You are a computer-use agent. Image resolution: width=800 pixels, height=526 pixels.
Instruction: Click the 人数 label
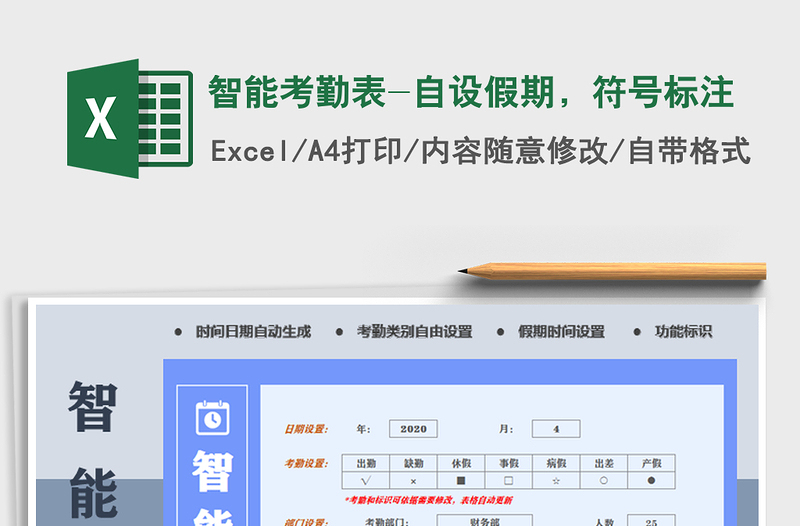(604, 521)
